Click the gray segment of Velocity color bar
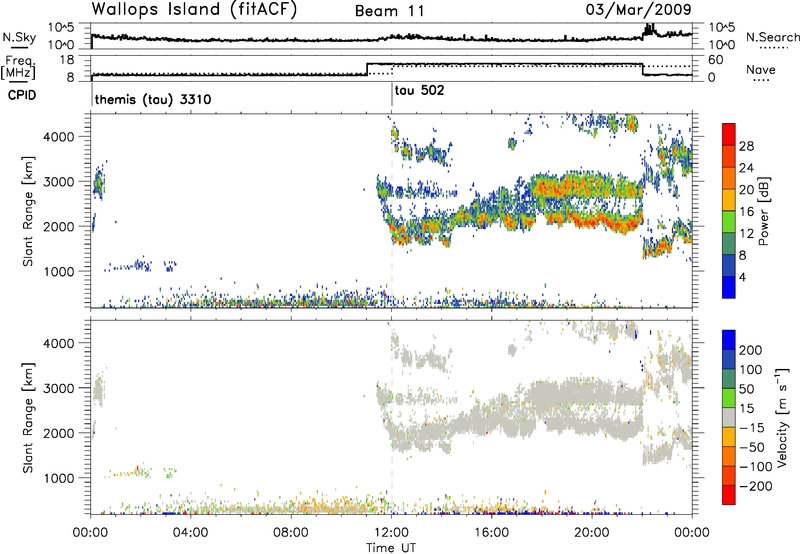 [x=729, y=417]
